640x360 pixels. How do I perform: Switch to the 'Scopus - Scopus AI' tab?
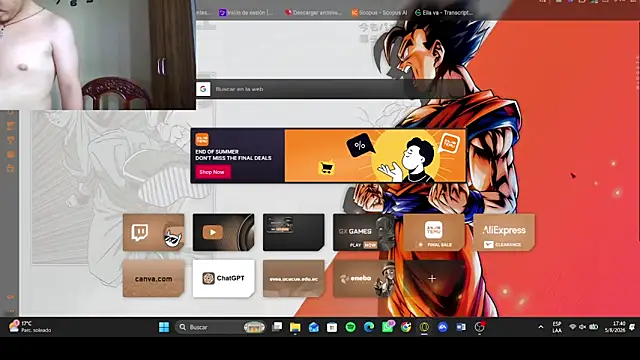click(380, 13)
